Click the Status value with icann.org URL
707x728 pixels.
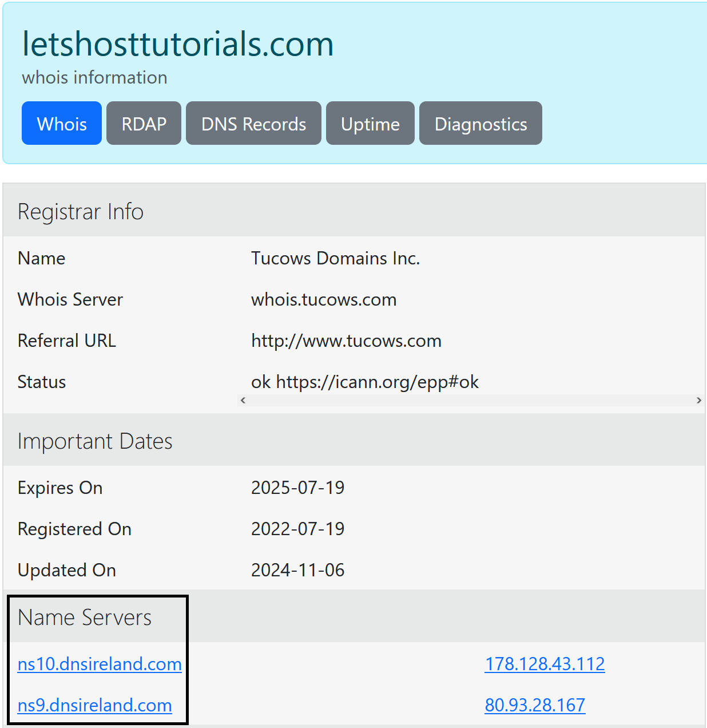pos(364,382)
